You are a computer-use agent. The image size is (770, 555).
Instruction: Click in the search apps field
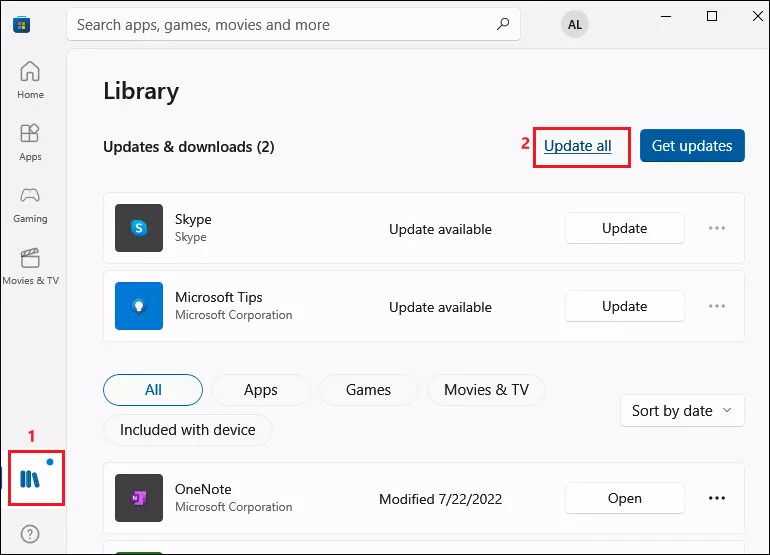tap(293, 25)
